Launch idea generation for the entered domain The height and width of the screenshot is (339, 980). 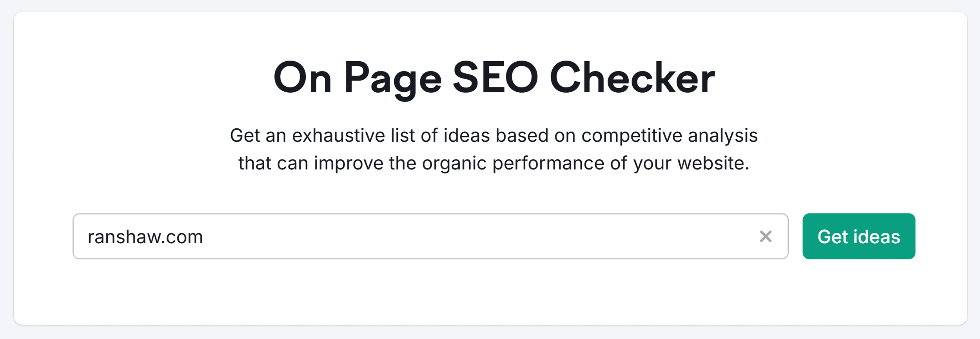point(858,236)
